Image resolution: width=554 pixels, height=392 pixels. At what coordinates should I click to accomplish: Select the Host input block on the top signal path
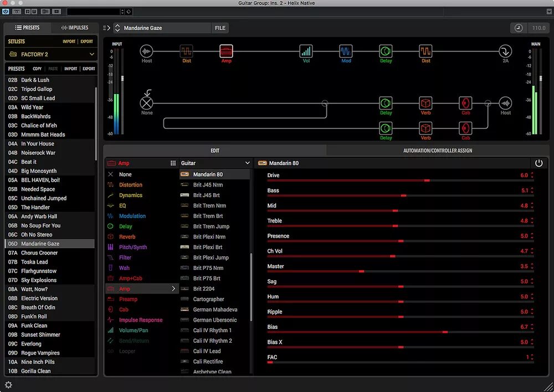146,51
